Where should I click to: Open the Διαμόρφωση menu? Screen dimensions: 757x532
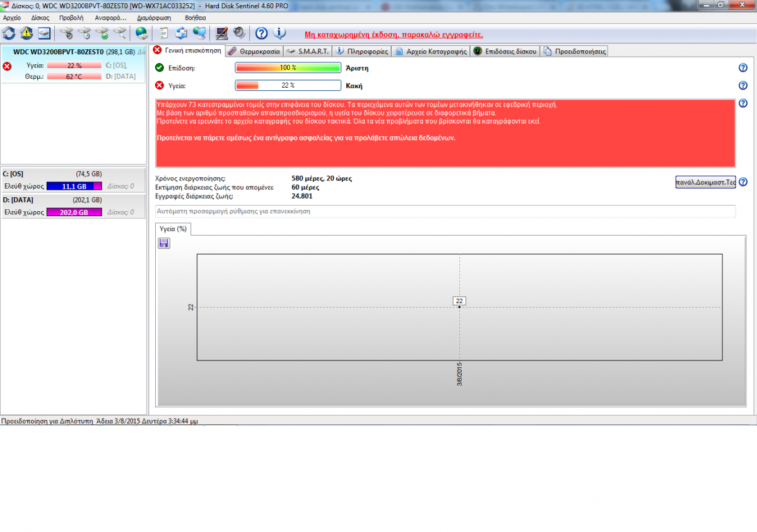pyautogui.click(x=155, y=18)
